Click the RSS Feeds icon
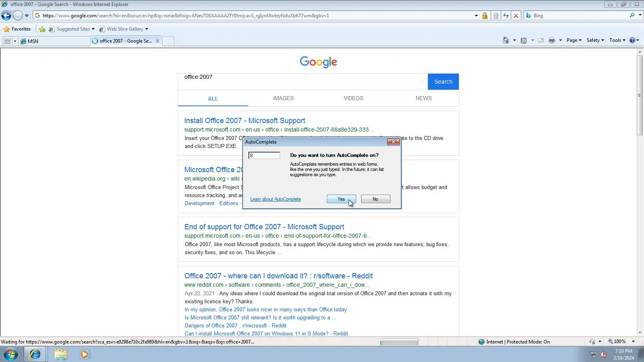644x362 pixels. coord(524,40)
